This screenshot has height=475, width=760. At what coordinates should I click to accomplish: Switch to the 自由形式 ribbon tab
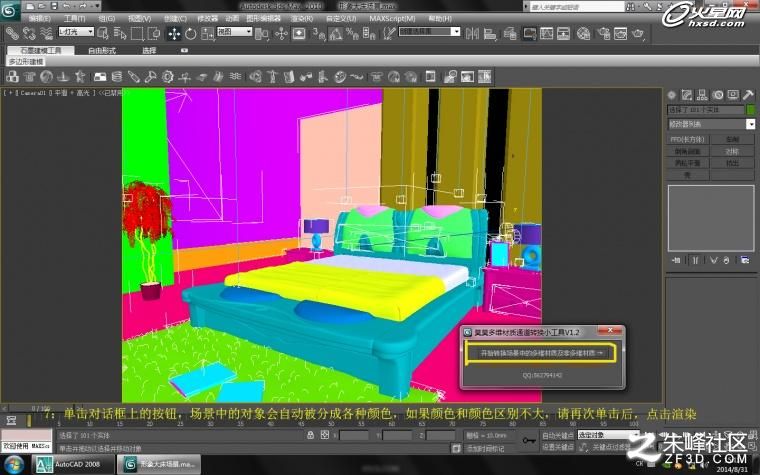point(102,50)
